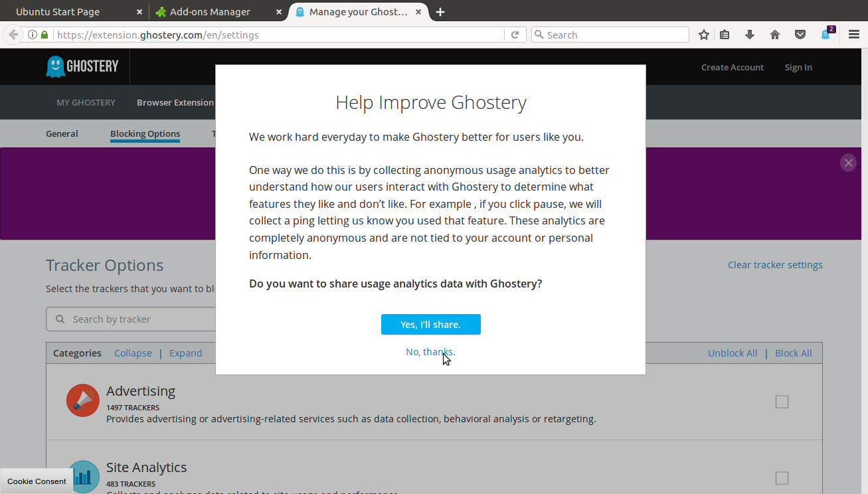The height and width of the screenshot is (494, 868).
Task: Open the Ghostery extension toolbar icon
Action: (x=827, y=33)
